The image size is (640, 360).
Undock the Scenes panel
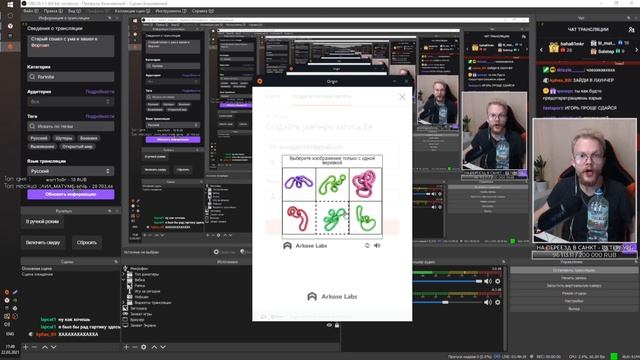116,262
